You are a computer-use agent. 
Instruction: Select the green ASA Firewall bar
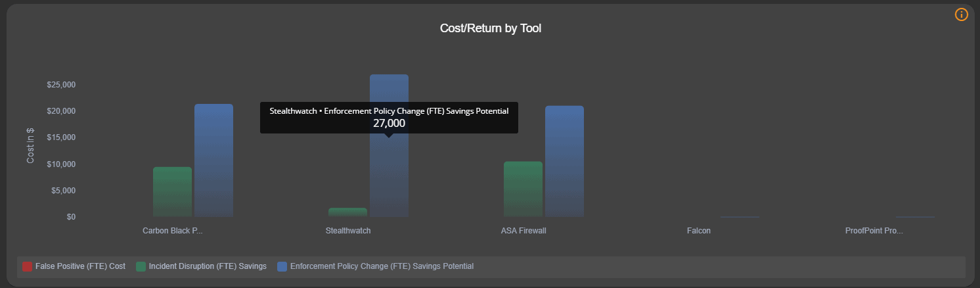click(x=523, y=189)
